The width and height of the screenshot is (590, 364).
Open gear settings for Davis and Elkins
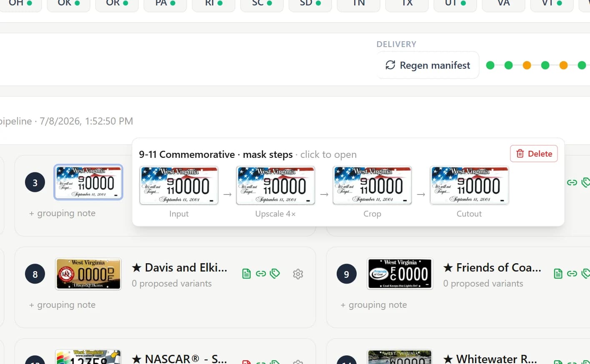pos(298,274)
